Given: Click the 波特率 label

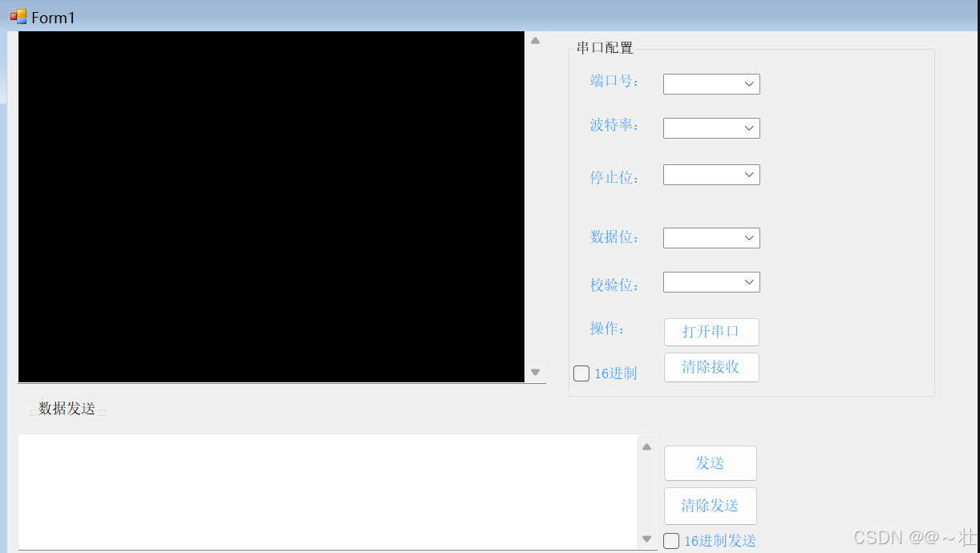Looking at the screenshot, I should pyautogui.click(x=615, y=125).
